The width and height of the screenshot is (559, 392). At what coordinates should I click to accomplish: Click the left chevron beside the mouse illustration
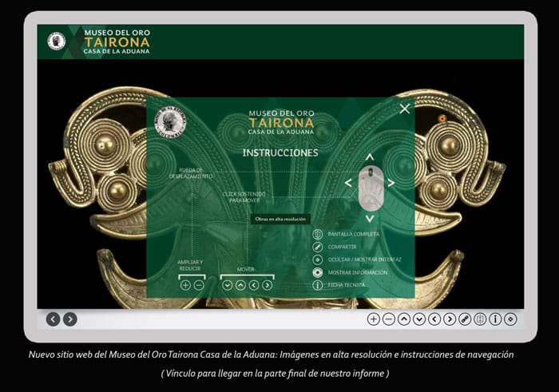pyautogui.click(x=348, y=183)
